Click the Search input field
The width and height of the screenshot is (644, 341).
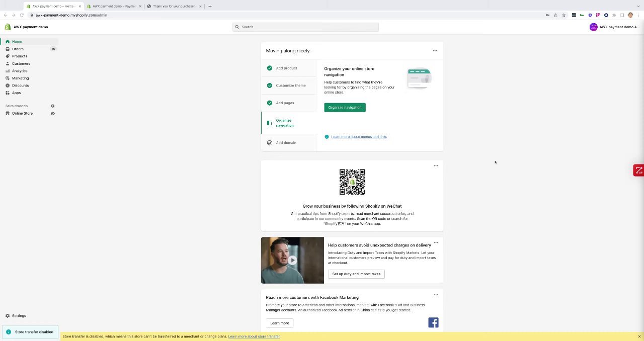pos(305,27)
